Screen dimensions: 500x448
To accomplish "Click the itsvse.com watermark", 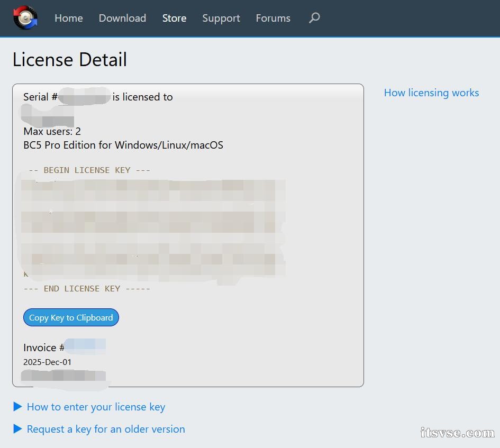I will [x=457, y=433].
